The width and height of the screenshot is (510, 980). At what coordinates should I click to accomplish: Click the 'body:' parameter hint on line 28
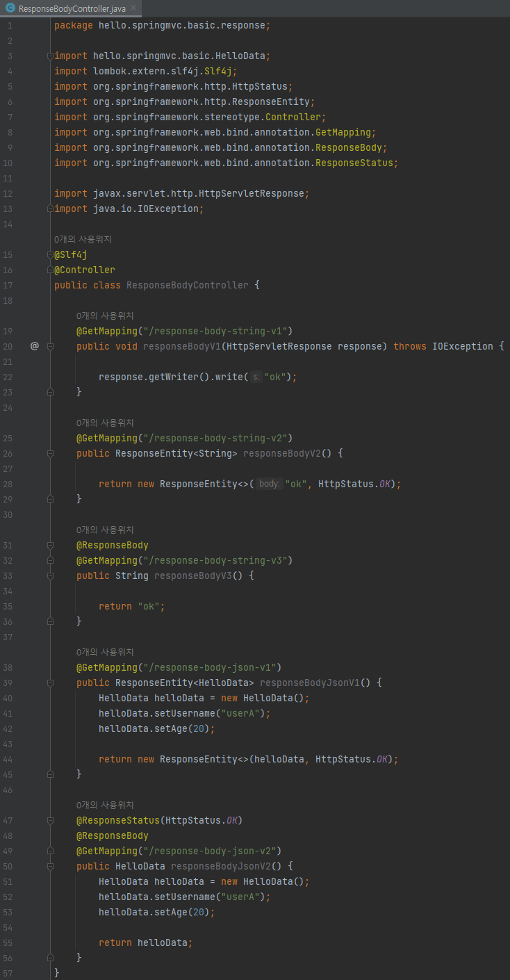[x=270, y=484]
